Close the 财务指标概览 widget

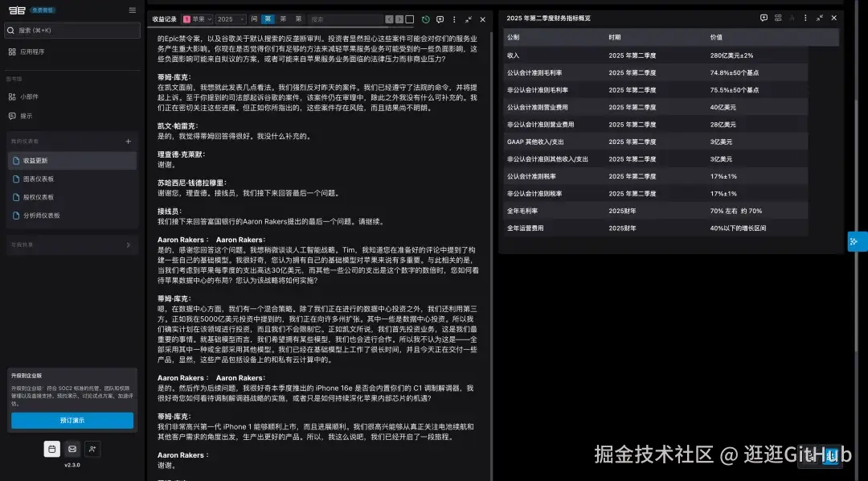click(834, 18)
